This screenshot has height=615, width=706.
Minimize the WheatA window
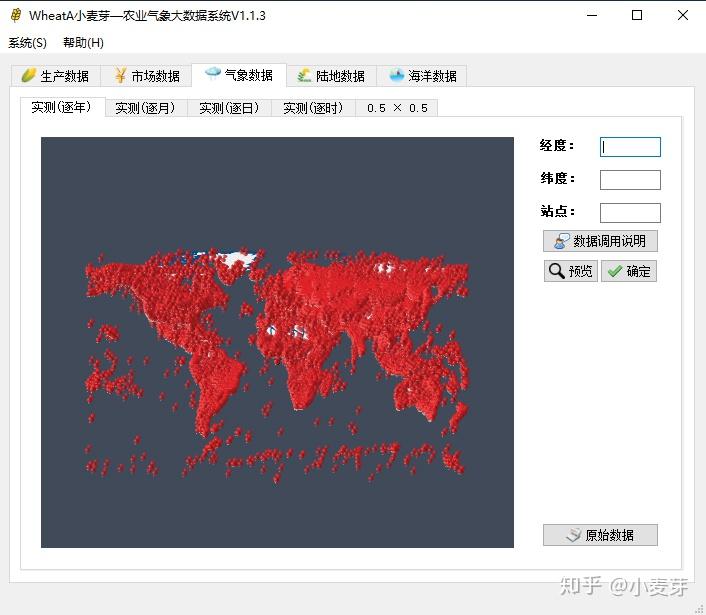(592, 15)
